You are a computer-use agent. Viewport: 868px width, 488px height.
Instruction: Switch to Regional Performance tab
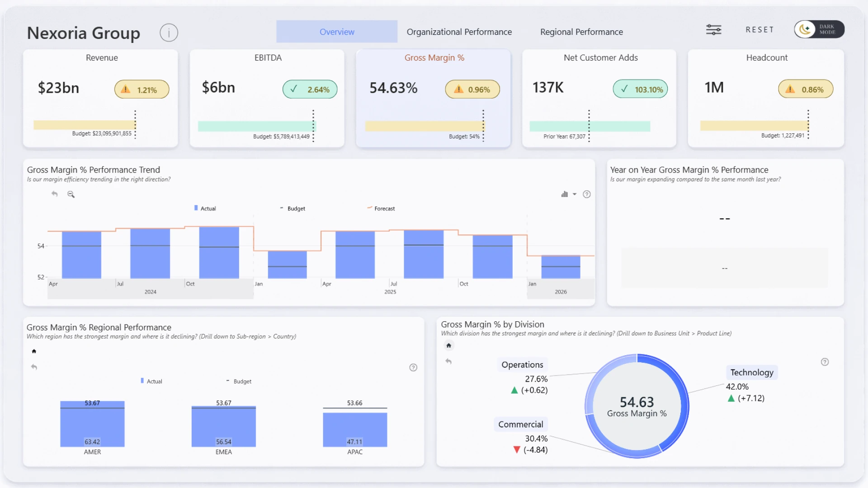coord(581,32)
